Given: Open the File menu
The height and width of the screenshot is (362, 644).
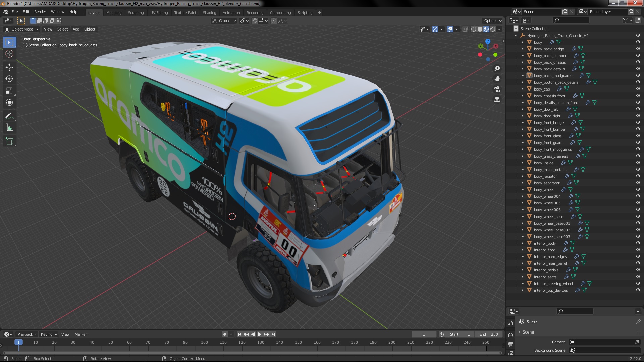Looking at the screenshot, I should coord(15,12).
